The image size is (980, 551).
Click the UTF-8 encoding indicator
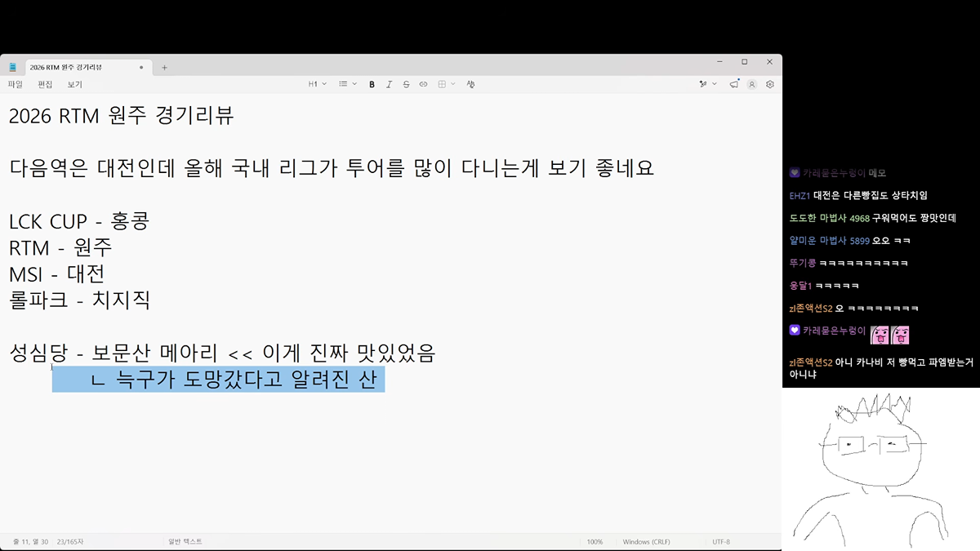click(721, 542)
